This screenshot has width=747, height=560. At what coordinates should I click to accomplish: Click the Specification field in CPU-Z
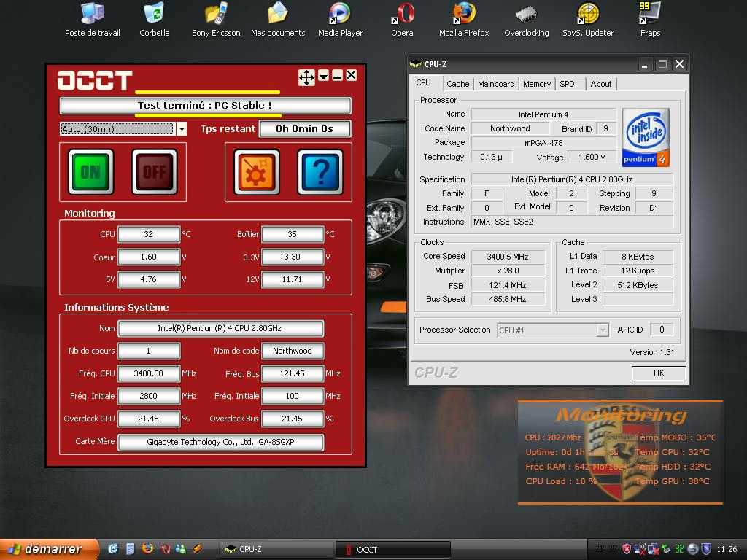click(x=572, y=179)
